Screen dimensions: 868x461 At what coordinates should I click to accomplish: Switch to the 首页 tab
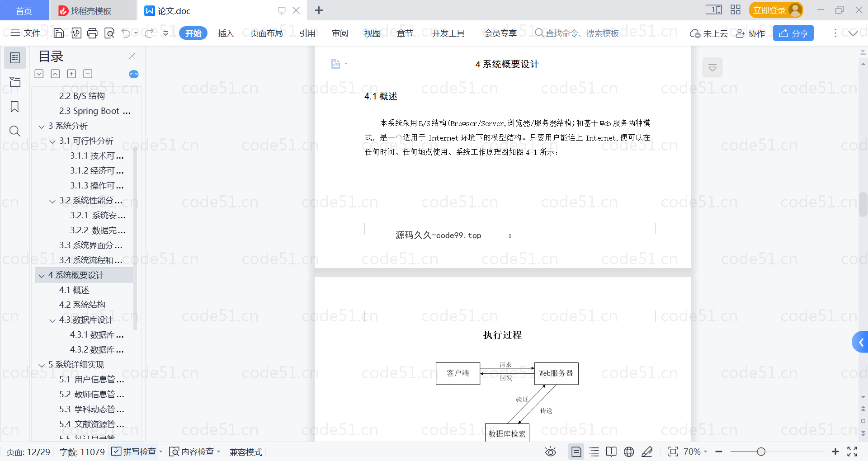(x=24, y=10)
